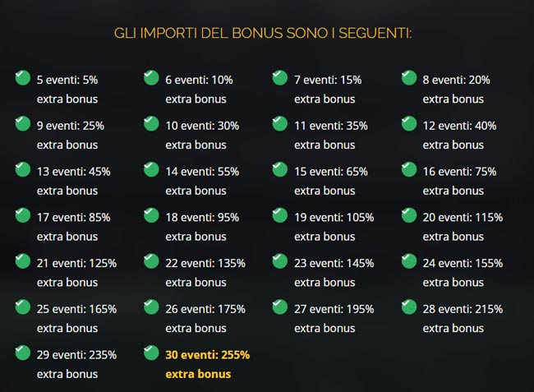
Task: Click the green check beside 27 eventi: 195%
Action: pyautogui.click(x=280, y=307)
